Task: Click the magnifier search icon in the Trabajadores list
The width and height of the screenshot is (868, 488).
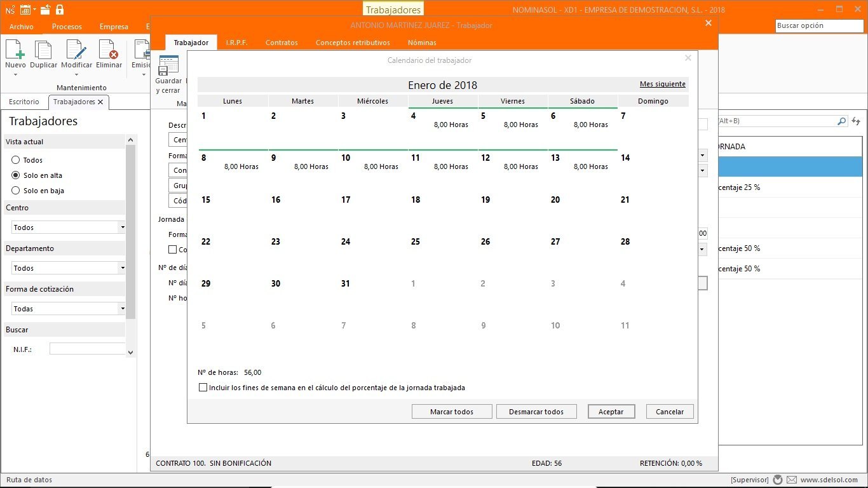Action: (x=842, y=121)
